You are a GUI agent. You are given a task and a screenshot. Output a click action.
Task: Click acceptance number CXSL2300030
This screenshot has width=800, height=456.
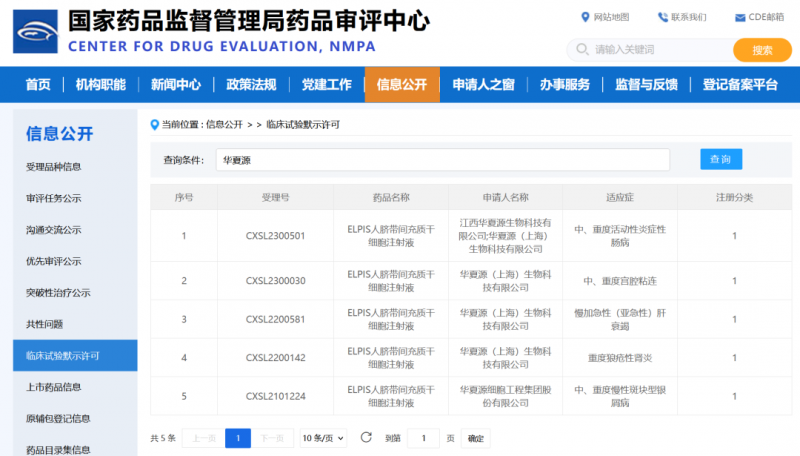coord(276,281)
